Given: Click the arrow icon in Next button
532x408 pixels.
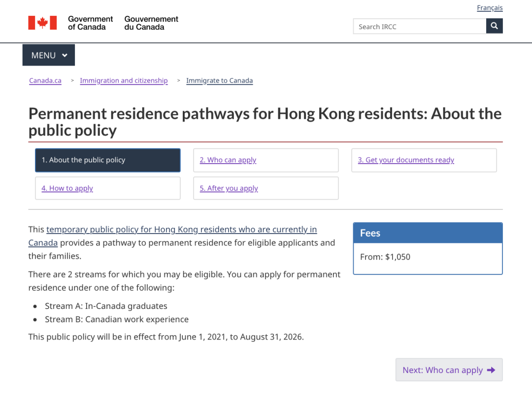Looking at the screenshot, I should coord(491,370).
